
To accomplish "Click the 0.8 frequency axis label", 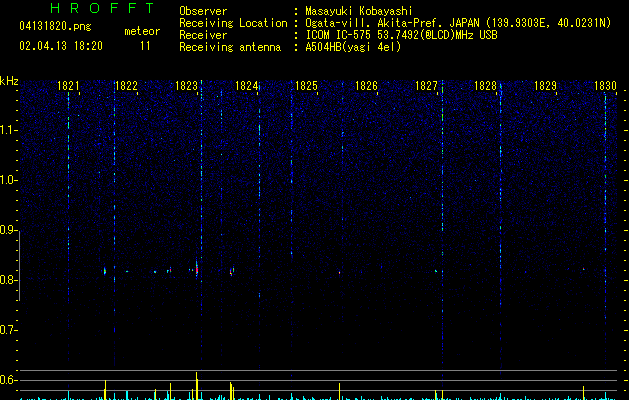I will (x=8, y=280).
